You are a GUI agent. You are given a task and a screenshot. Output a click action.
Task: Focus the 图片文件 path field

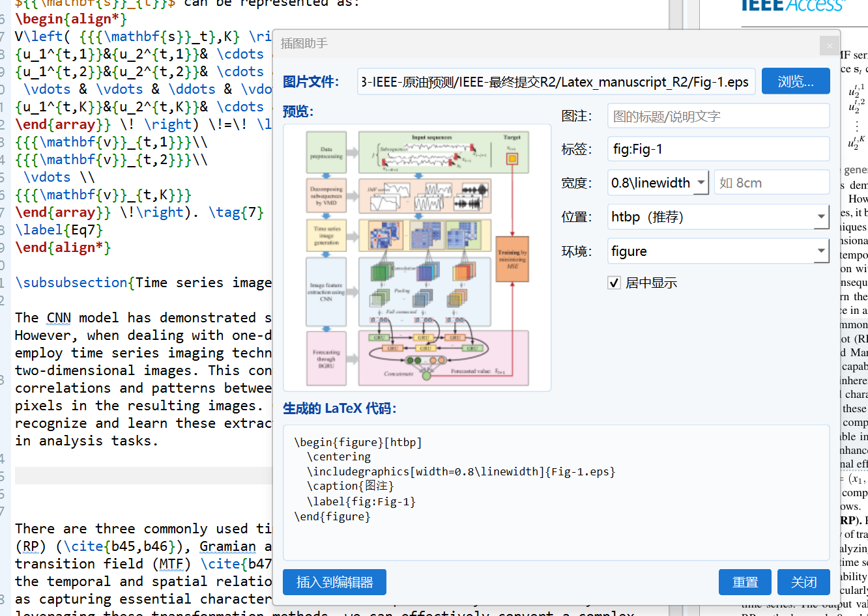pyautogui.click(x=556, y=81)
